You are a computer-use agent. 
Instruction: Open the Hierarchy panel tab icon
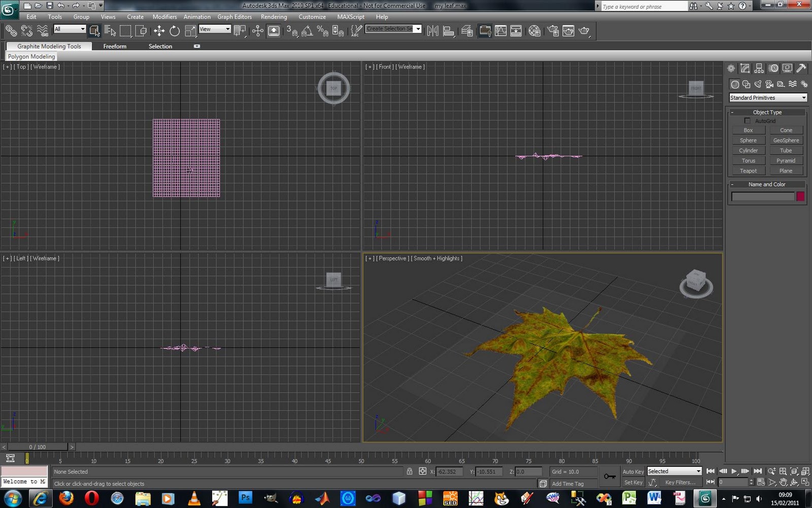point(759,68)
